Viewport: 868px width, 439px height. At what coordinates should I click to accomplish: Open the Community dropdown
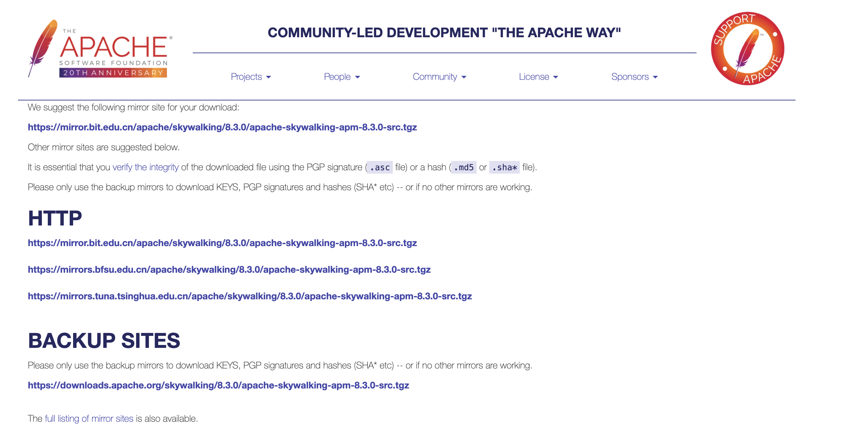(x=435, y=77)
